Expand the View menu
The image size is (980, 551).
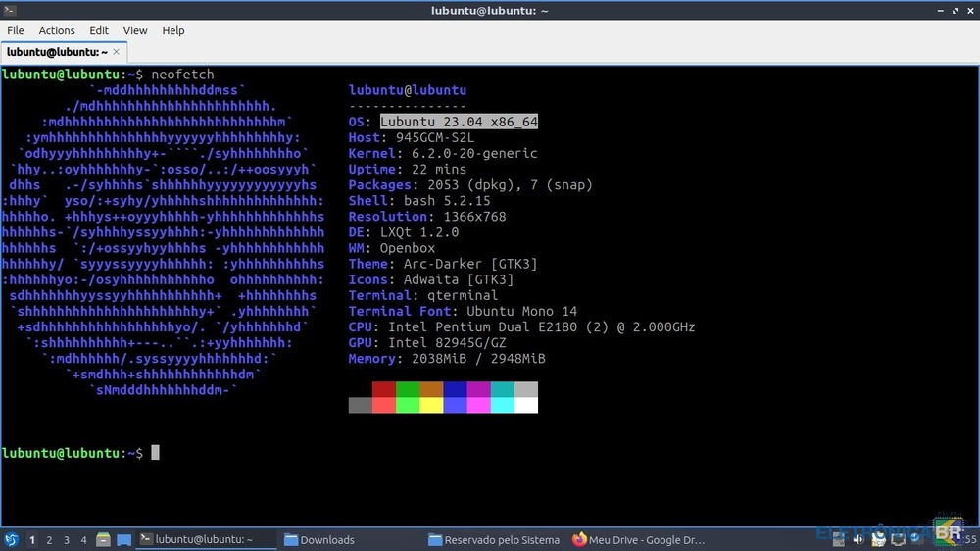[135, 30]
